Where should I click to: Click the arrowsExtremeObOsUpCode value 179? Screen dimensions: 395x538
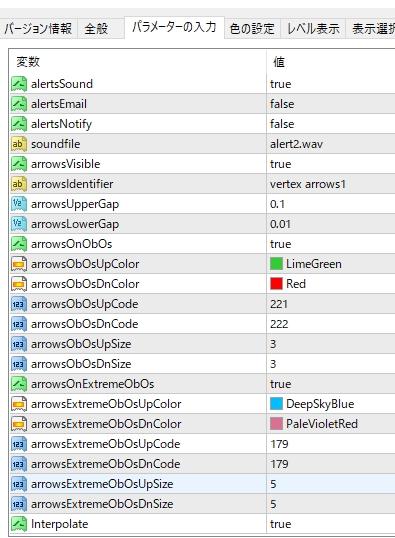pos(279,444)
